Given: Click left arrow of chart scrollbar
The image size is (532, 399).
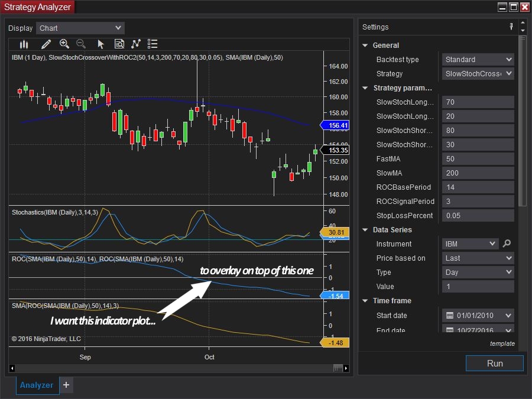Looking at the screenshot, I should coord(12,368).
